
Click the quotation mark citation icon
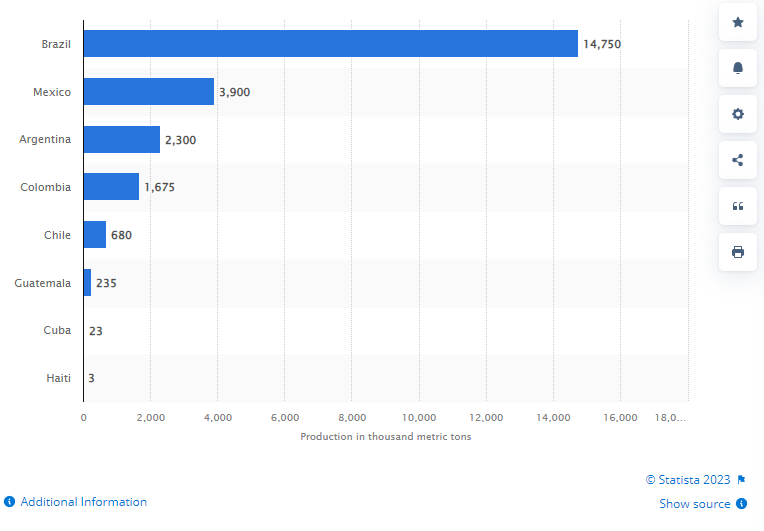coord(738,206)
